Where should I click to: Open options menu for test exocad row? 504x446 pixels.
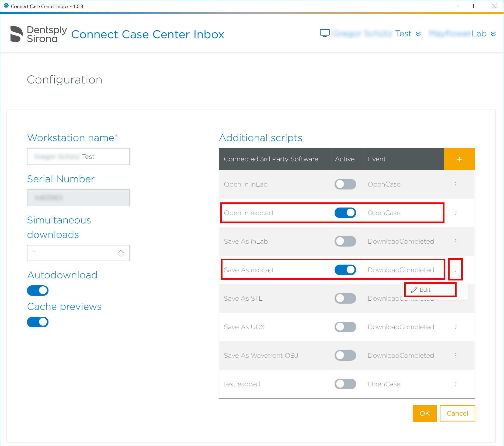(456, 384)
